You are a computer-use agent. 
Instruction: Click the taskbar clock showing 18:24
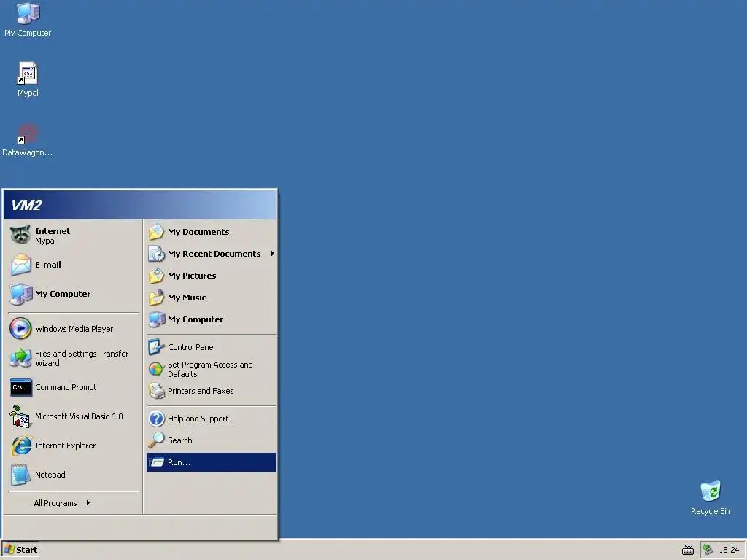click(729, 550)
